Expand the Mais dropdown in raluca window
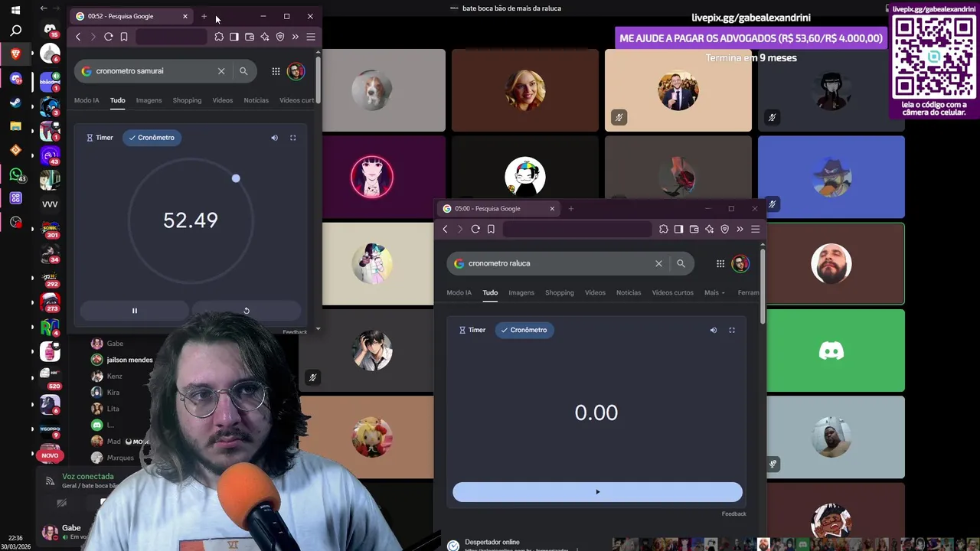Image resolution: width=980 pixels, height=551 pixels. click(x=714, y=292)
